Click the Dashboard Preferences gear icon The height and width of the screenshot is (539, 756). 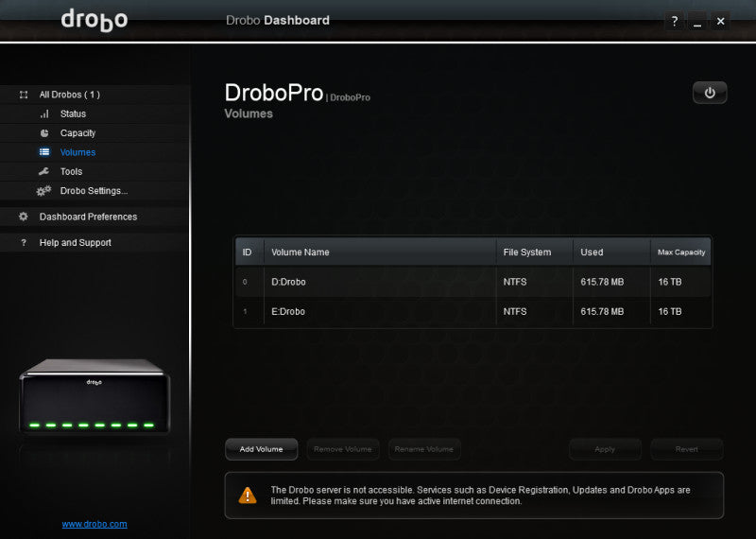click(x=23, y=217)
